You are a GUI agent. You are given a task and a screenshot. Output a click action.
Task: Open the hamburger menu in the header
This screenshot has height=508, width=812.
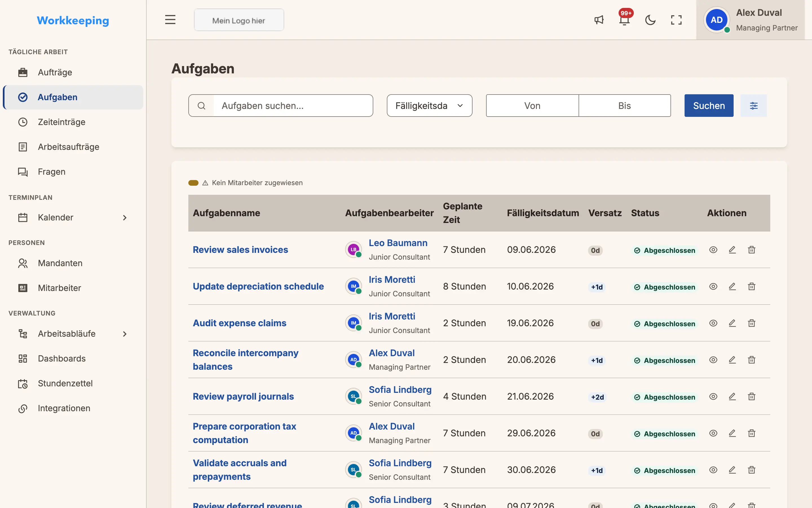click(170, 20)
